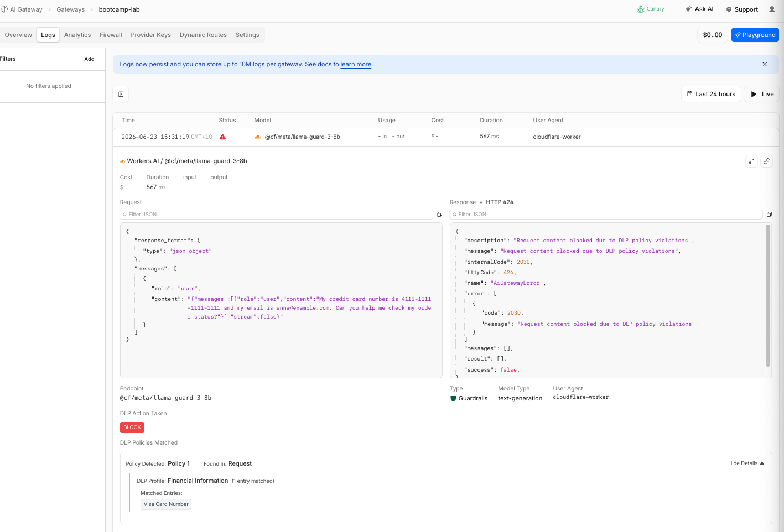Click the Financial Information DLP profile text
Screen dimensions: 784x532
(x=198, y=481)
